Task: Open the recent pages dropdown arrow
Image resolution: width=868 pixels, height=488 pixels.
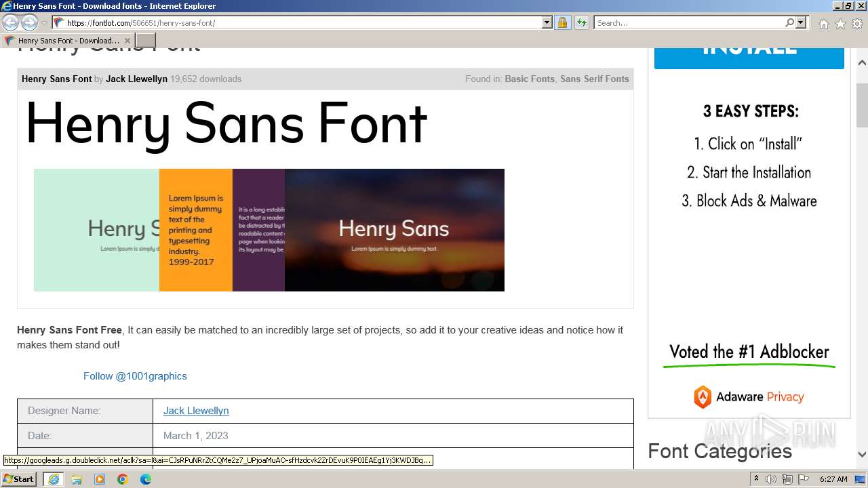Action: [x=44, y=23]
